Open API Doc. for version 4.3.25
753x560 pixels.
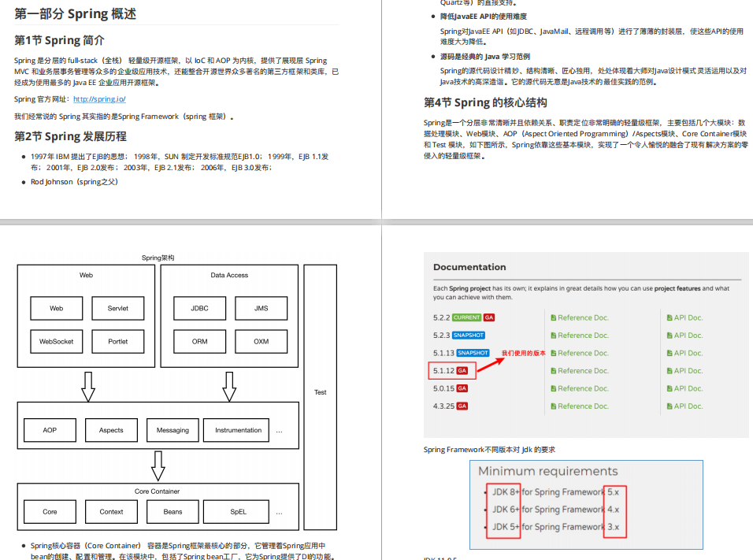pos(688,406)
